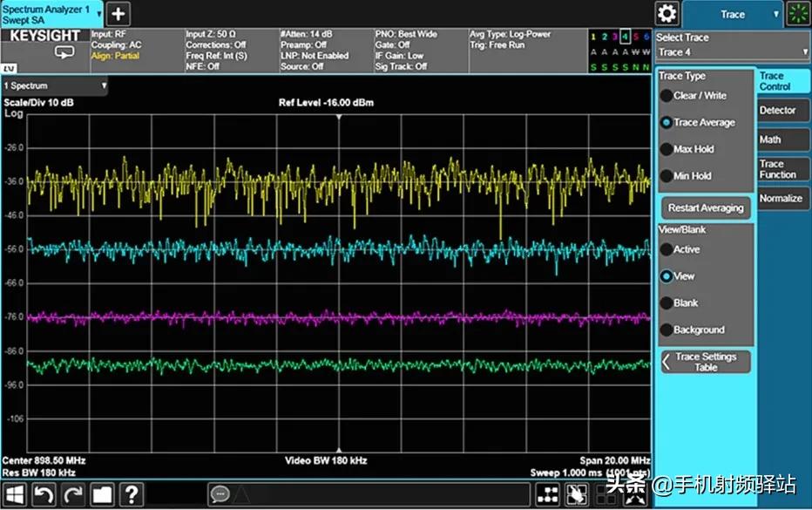Click the speech bubble message icon
Screen dimensions: 812x510
coord(219,494)
